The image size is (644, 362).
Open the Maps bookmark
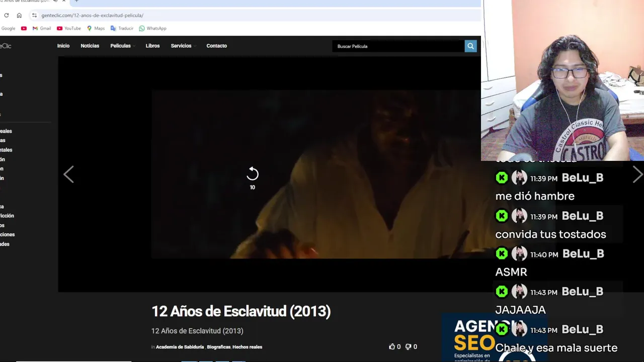(x=96, y=29)
